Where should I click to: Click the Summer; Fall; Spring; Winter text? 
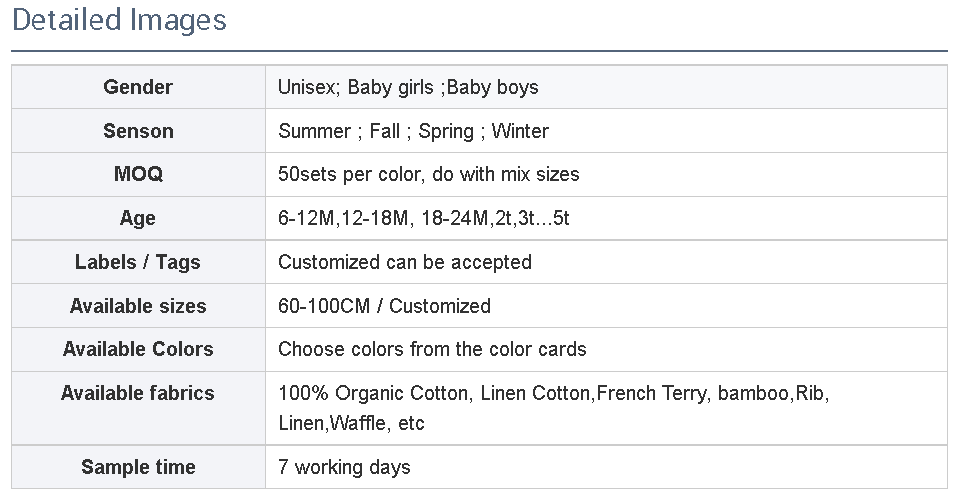point(413,131)
